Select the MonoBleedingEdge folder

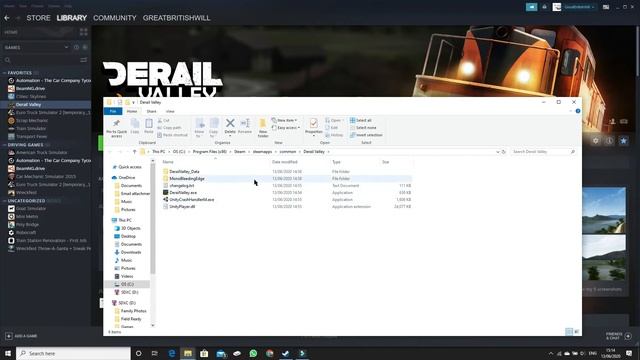pos(187,179)
